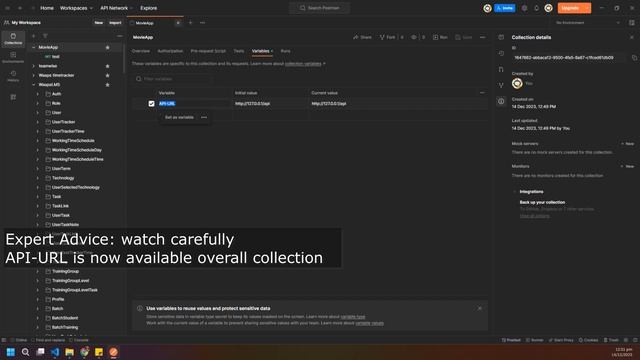
Task: Switch to the Runs tab
Action: click(x=286, y=51)
